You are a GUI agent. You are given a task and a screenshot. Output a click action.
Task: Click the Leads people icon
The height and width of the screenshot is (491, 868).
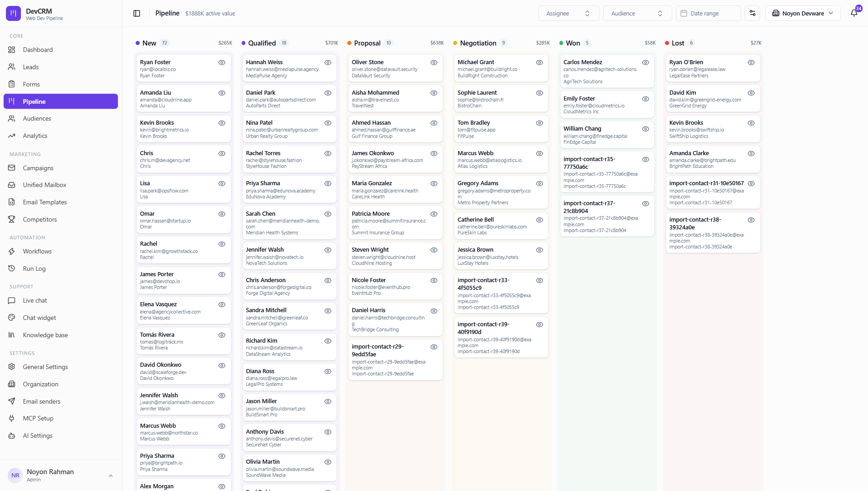(x=12, y=67)
